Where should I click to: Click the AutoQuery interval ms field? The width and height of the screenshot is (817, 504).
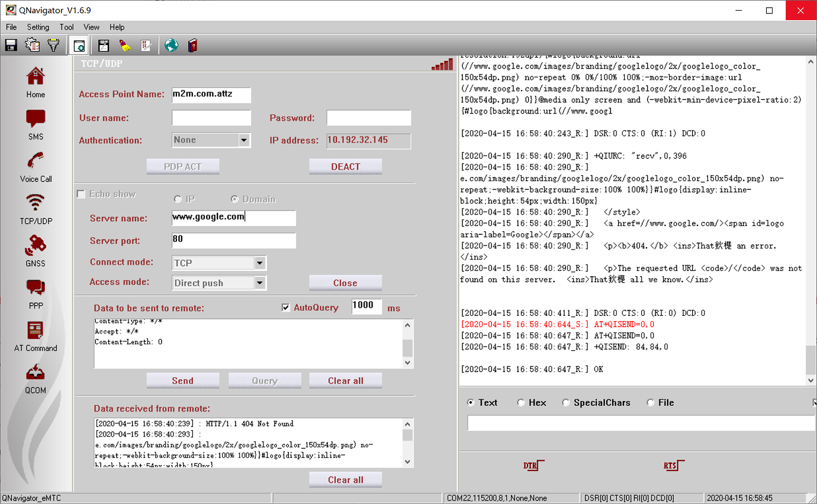366,306
